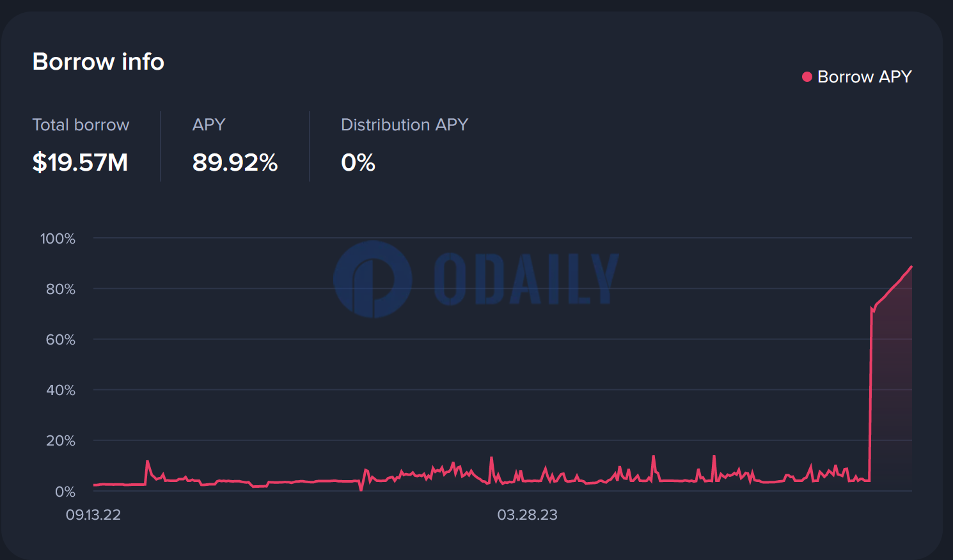Click the Borrow APY legend label
The width and height of the screenshot is (953, 560).
pos(864,77)
